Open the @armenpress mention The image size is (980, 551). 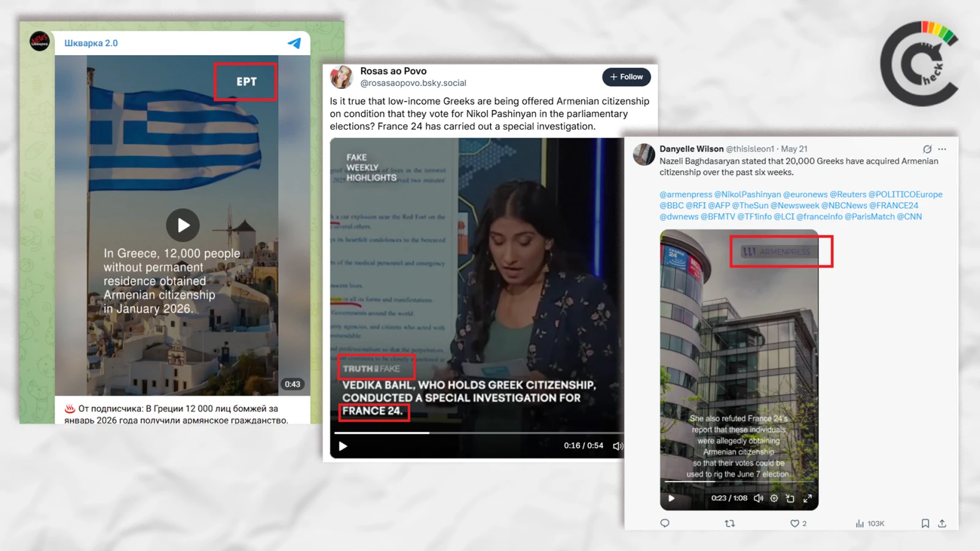(x=685, y=194)
